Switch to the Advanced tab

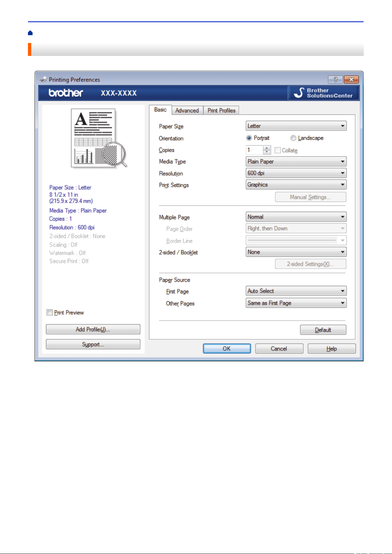[187, 110]
